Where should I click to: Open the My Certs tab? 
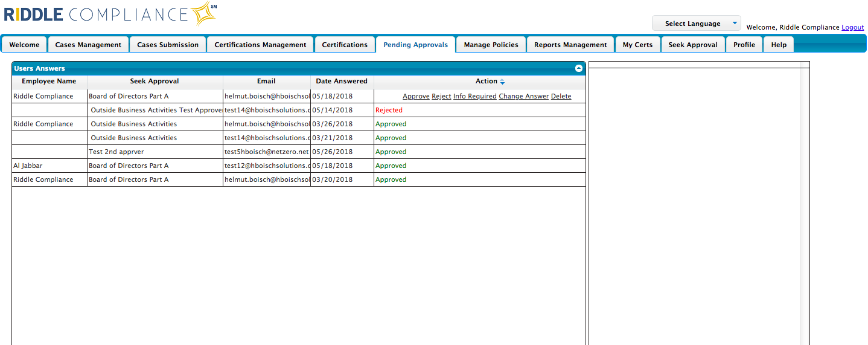[x=637, y=45]
